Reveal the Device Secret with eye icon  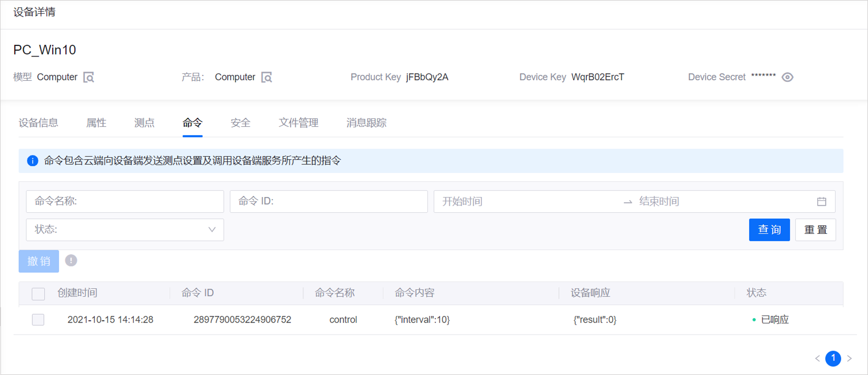(x=787, y=77)
